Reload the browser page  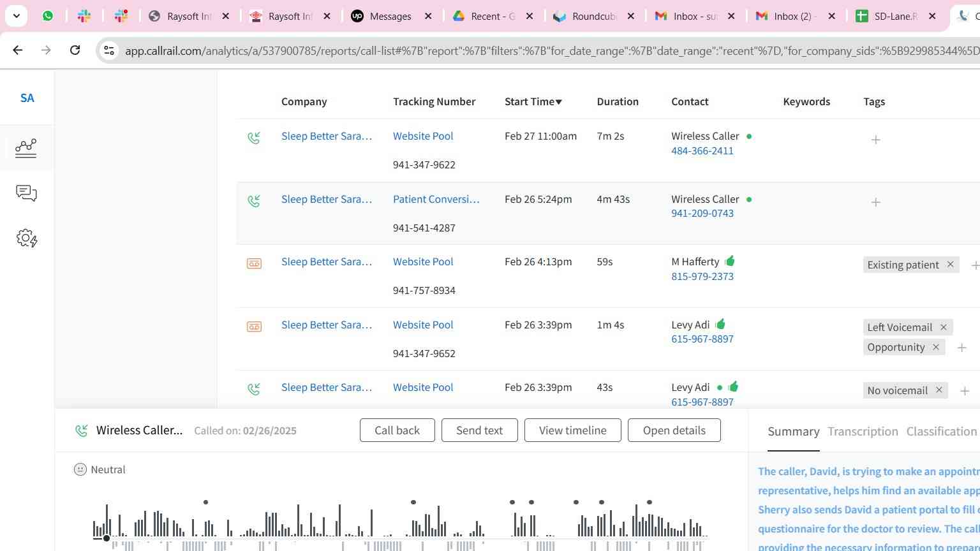[75, 50]
